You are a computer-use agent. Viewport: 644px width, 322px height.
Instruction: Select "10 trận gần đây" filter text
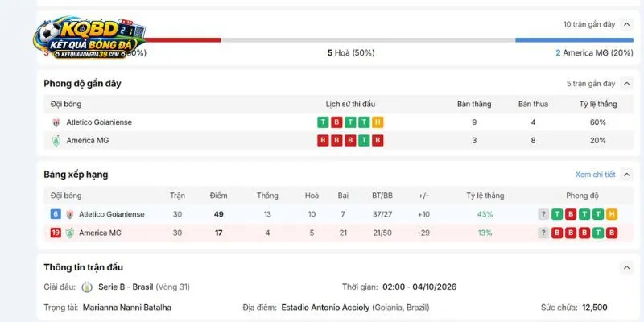[x=589, y=25]
